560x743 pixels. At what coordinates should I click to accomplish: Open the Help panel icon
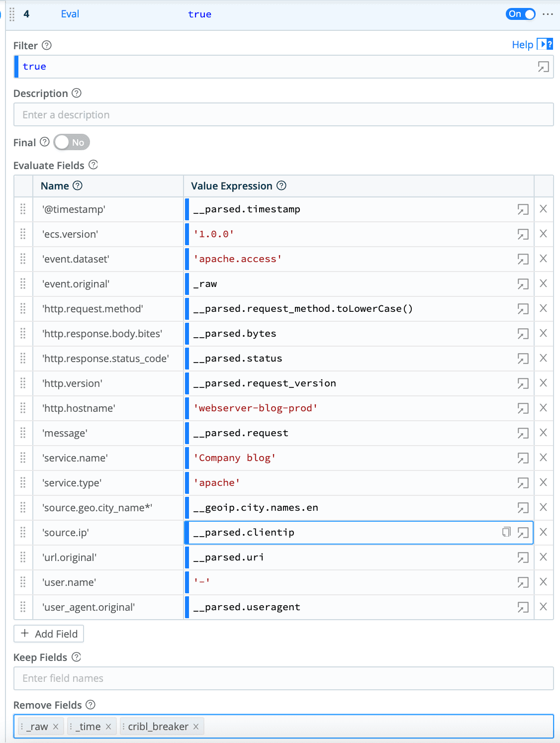pyautogui.click(x=545, y=44)
